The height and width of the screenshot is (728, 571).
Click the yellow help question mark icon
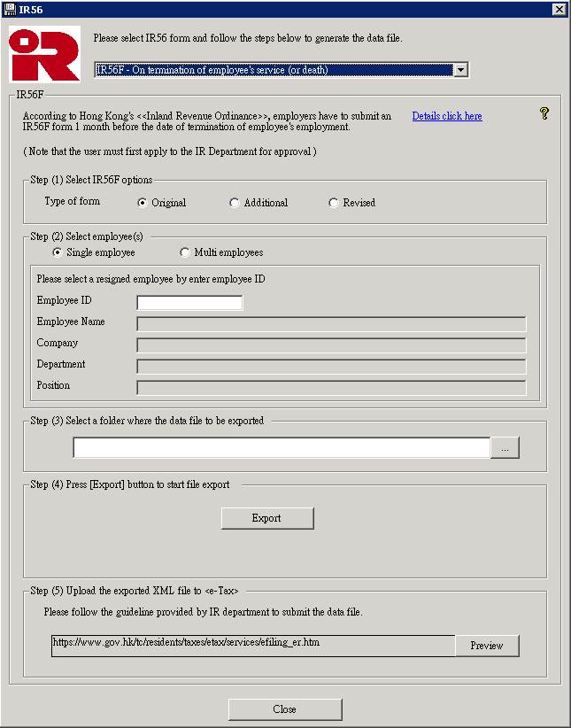[544, 113]
